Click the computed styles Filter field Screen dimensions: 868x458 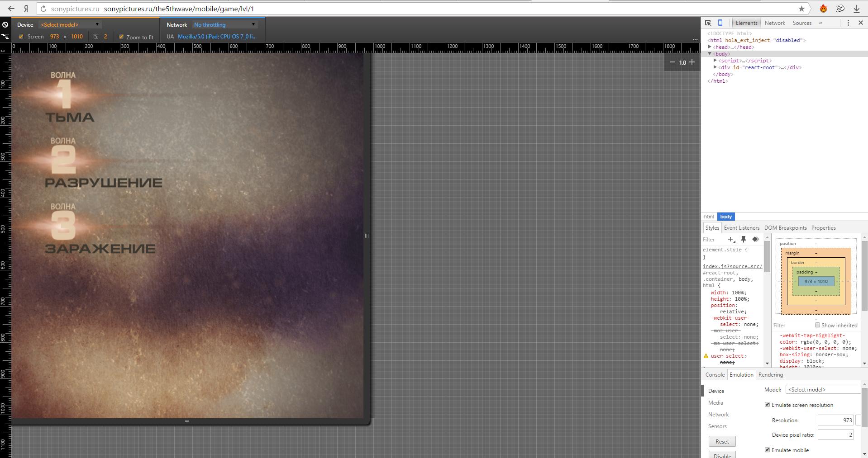pyautogui.click(x=793, y=325)
